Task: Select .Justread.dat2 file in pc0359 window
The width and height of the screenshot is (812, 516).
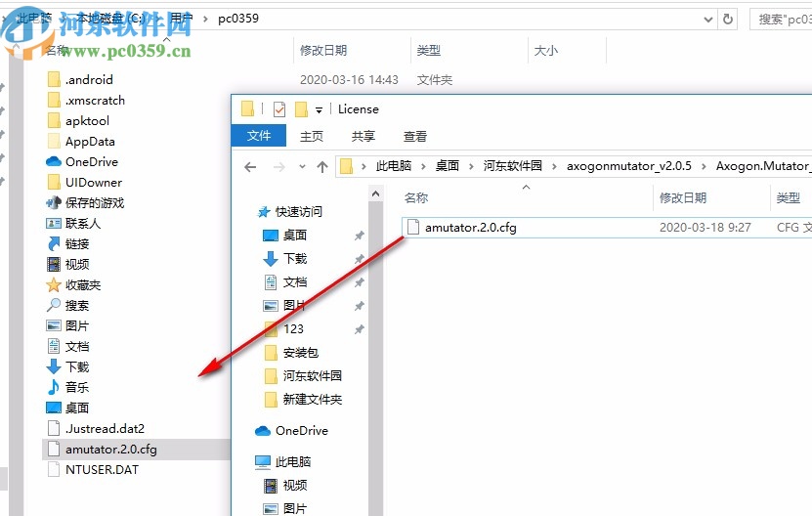Action: pos(105,428)
